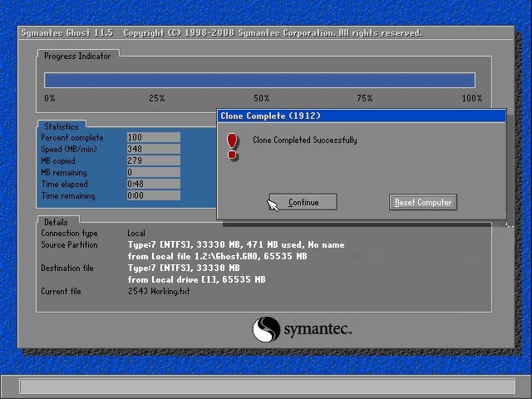Screen dimensions: 532x399
Task: Click the MB remaining value field
Action: pyautogui.click(x=153, y=173)
